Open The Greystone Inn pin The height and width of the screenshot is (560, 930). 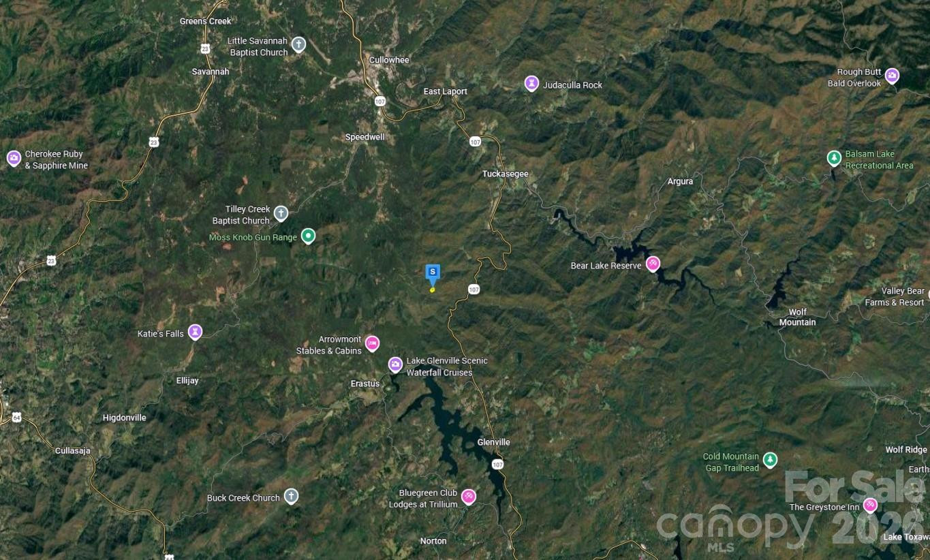point(870,505)
